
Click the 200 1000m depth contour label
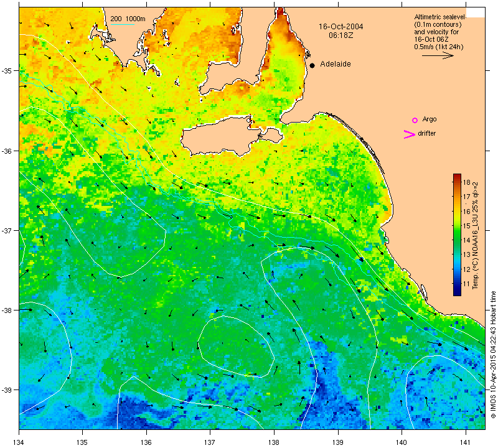128,19
